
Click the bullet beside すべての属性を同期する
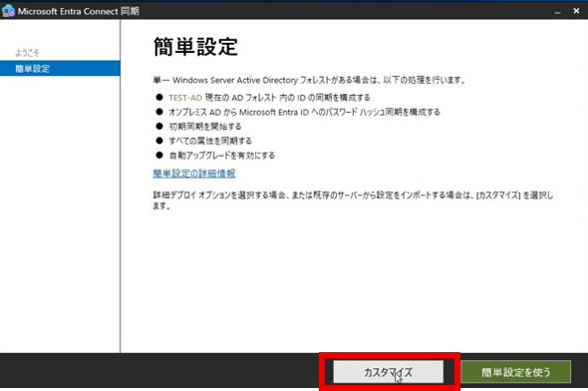159,141
